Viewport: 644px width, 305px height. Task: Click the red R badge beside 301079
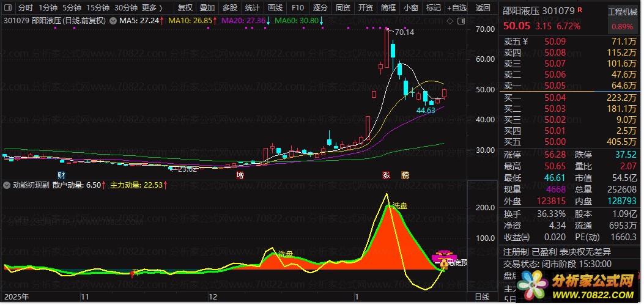(x=580, y=10)
